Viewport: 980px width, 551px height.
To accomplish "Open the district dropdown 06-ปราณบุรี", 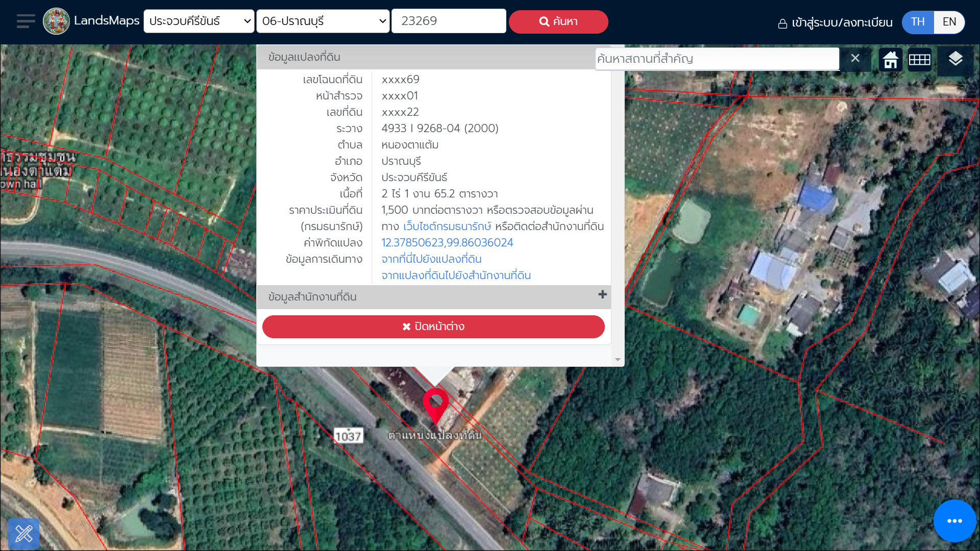I will (323, 21).
